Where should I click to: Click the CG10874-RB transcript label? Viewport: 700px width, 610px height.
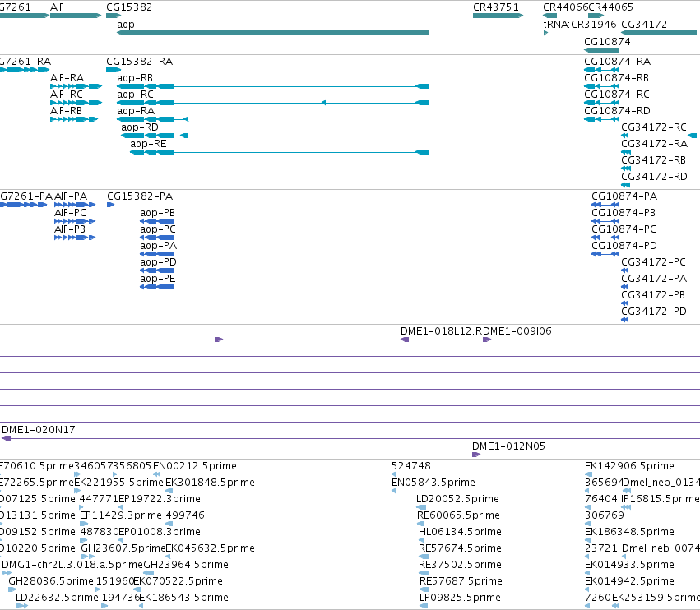point(617,78)
